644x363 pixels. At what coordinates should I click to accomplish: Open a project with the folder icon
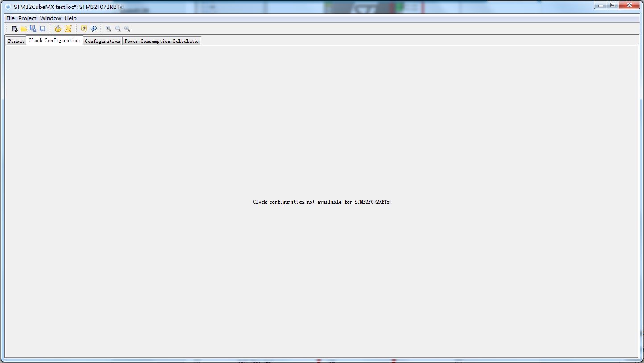click(x=24, y=29)
